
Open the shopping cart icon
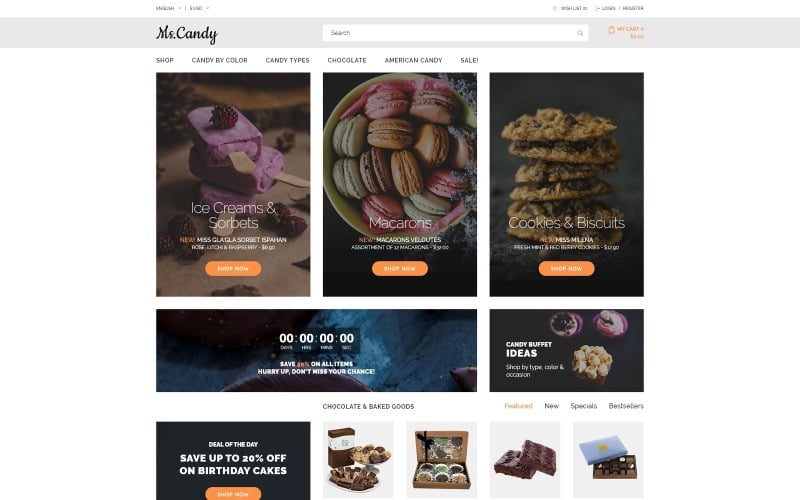(611, 30)
